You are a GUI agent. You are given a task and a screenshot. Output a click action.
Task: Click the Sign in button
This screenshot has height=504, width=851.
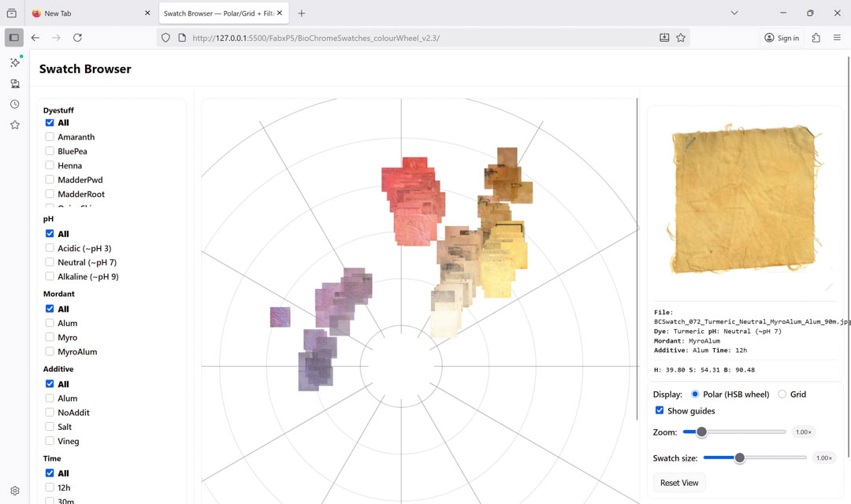(x=781, y=38)
